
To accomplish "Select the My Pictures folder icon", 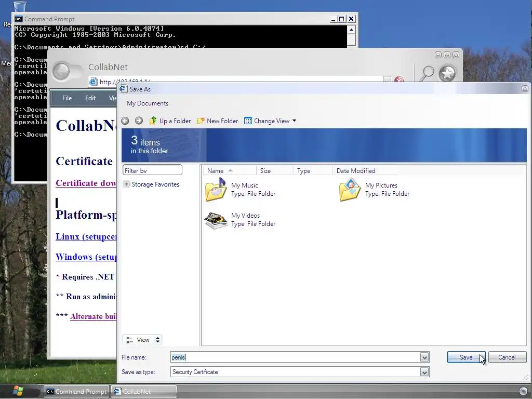I will pos(350,190).
